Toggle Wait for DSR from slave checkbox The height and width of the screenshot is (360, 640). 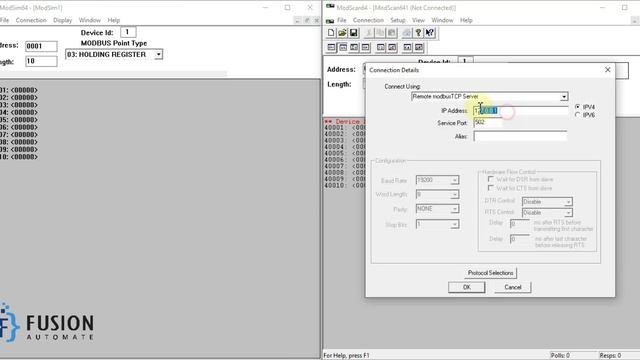point(490,179)
